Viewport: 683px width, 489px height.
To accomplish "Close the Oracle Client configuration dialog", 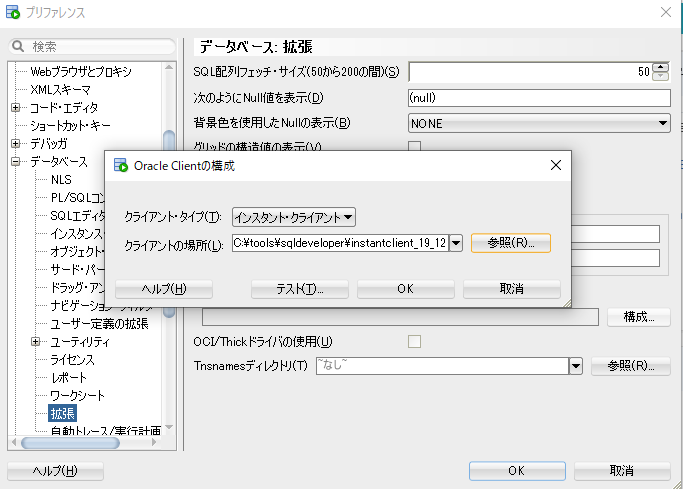I will click(555, 166).
